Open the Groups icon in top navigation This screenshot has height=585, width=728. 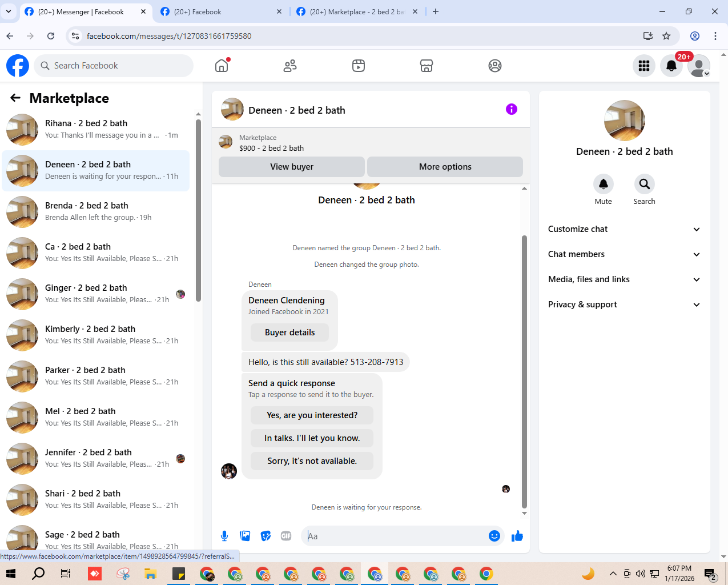495,66
